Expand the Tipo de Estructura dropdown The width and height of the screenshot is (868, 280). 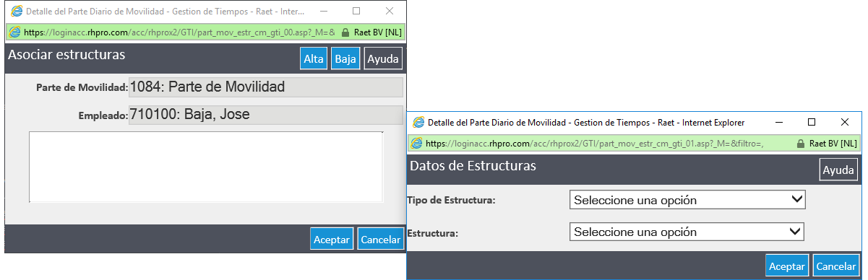[687, 200]
